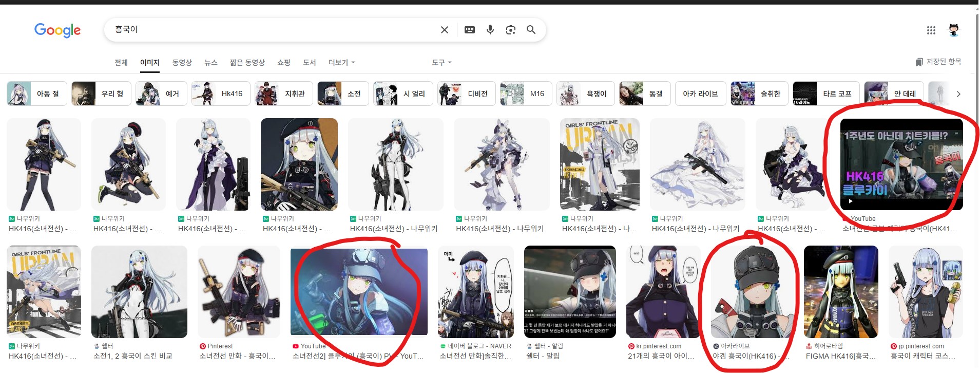
Task: Open saved items (저장된 항목)
Action: (x=938, y=62)
